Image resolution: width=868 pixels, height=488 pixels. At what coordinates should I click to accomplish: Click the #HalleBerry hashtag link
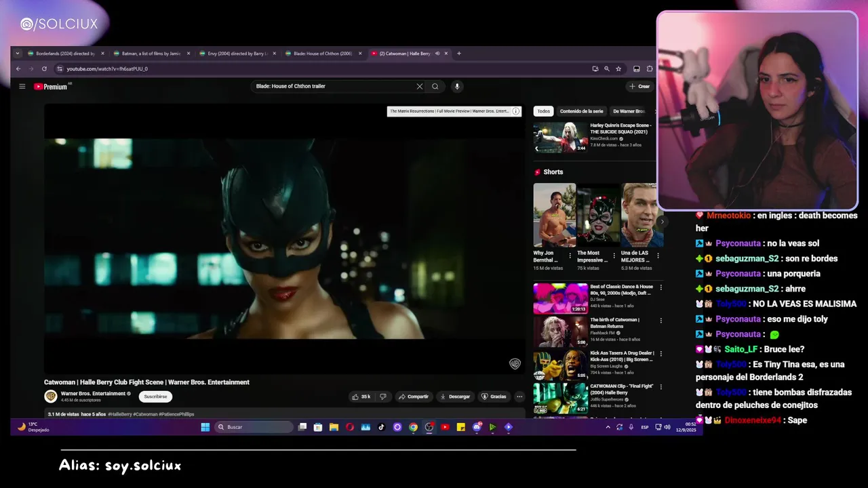pos(119,414)
